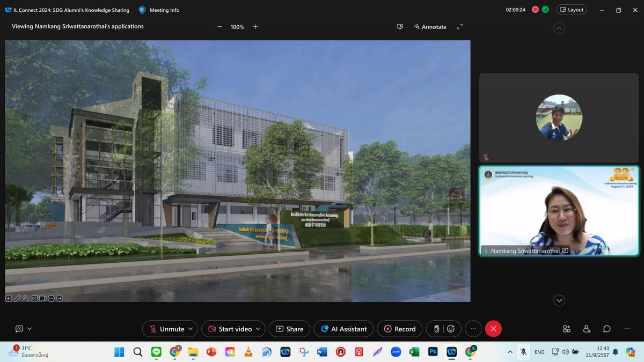The height and width of the screenshot is (362, 644).
Task: Click the Annotate tool
Action: pyautogui.click(x=430, y=27)
